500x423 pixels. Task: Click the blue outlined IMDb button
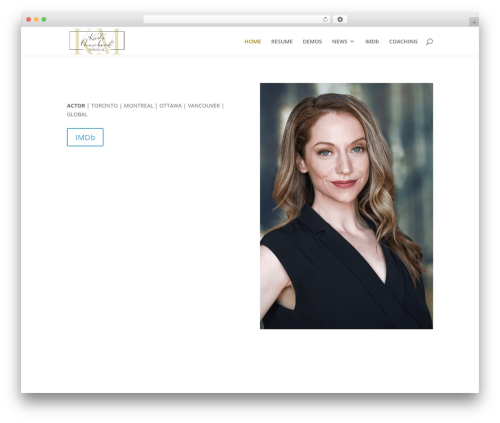click(x=85, y=137)
